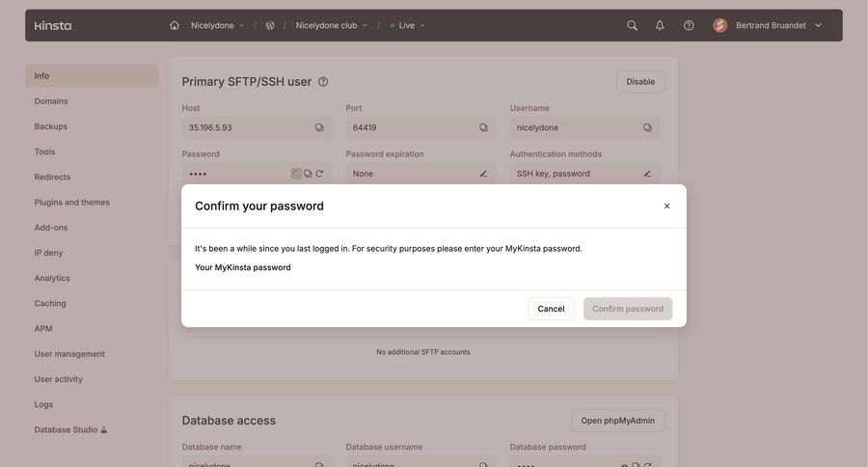Expand the Nicelydone company dropdown

pyautogui.click(x=242, y=25)
